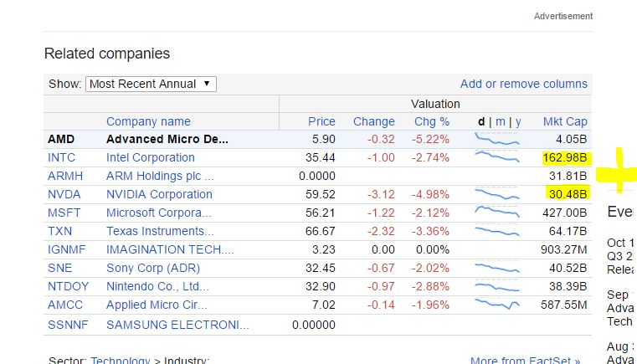Click the MSFT ticker link
This screenshot has height=364, width=637.
(x=64, y=213)
